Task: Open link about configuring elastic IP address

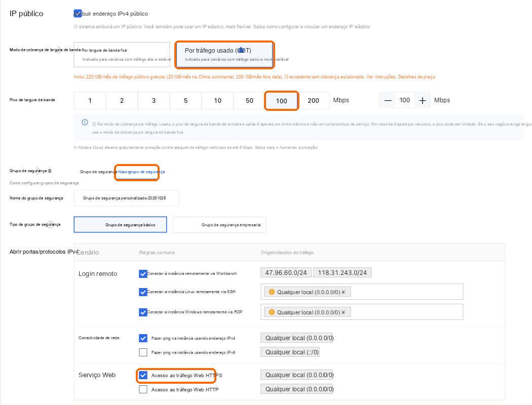Action: [x=312, y=27]
